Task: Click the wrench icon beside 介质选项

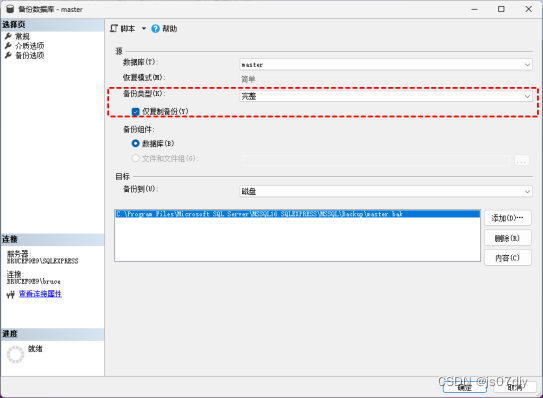Action: tap(8, 46)
